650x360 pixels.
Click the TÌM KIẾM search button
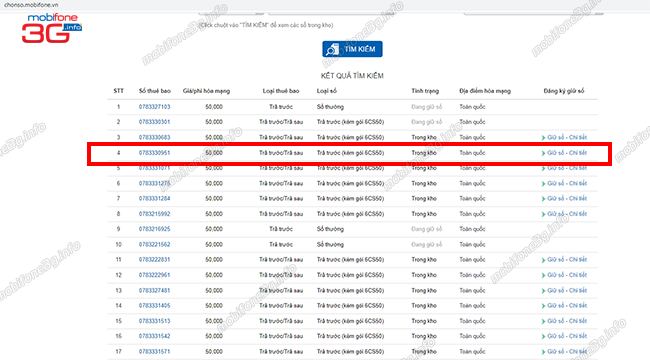[x=352, y=49]
